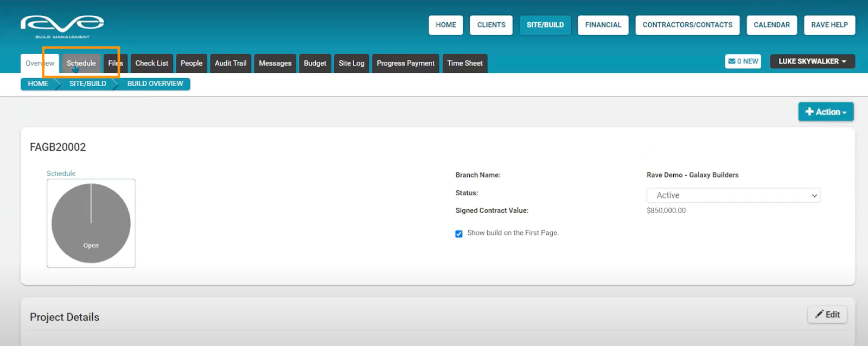Open the Progress Payment tab
This screenshot has height=346, width=868.
(406, 63)
